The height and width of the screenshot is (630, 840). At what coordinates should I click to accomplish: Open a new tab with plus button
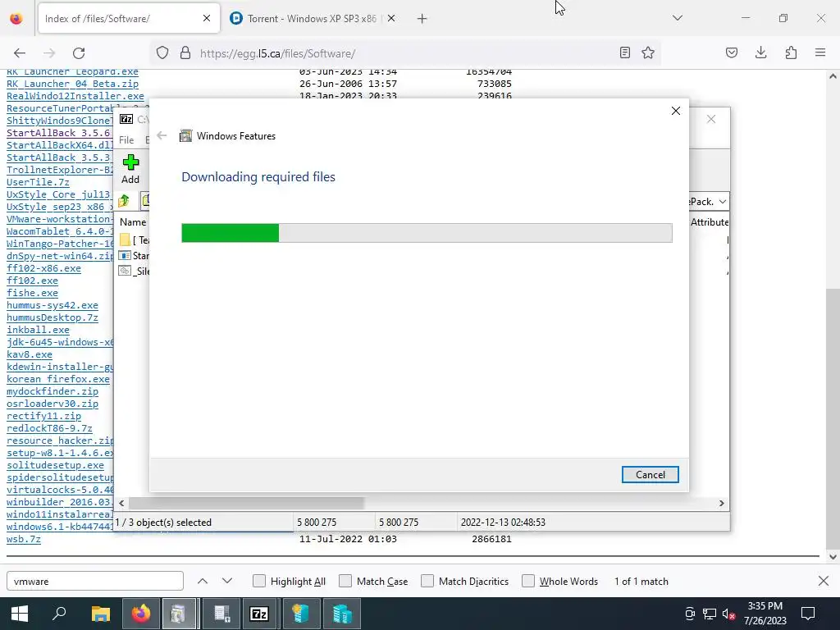point(422,19)
